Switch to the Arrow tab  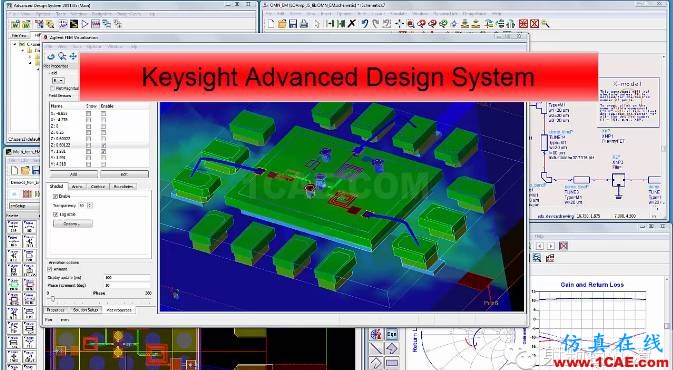[x=77, y=186]
